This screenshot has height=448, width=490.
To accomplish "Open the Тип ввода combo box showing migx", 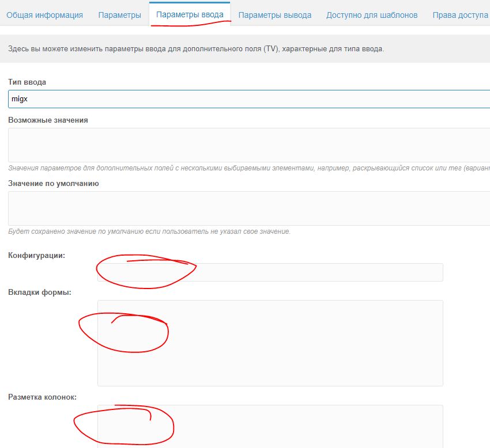I will (249, 99).
